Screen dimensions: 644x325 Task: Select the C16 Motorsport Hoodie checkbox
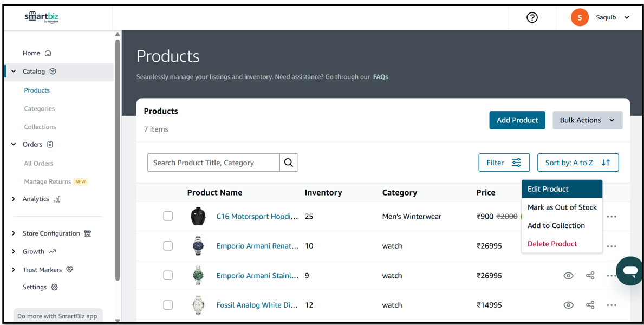point(168,216)
